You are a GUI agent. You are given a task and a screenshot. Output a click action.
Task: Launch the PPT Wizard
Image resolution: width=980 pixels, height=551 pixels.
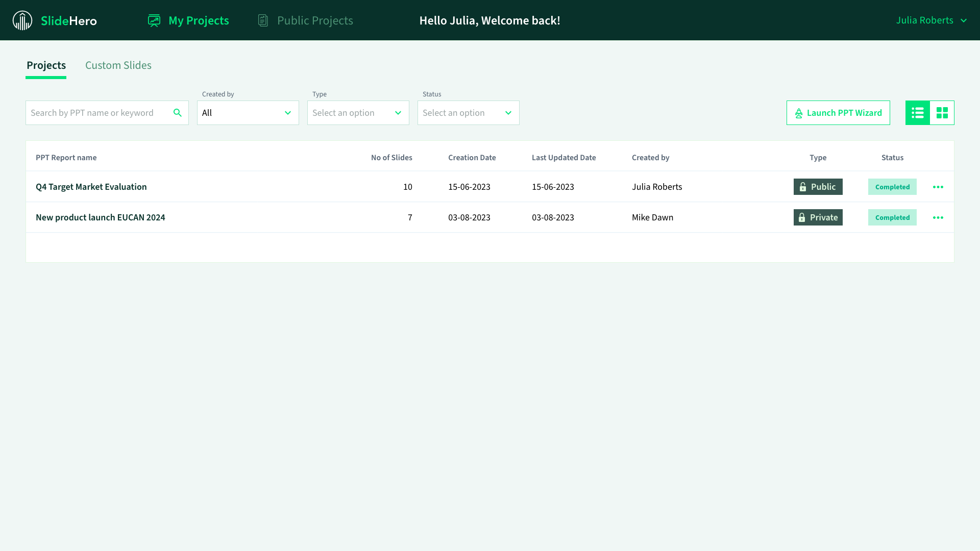(838, 113)
